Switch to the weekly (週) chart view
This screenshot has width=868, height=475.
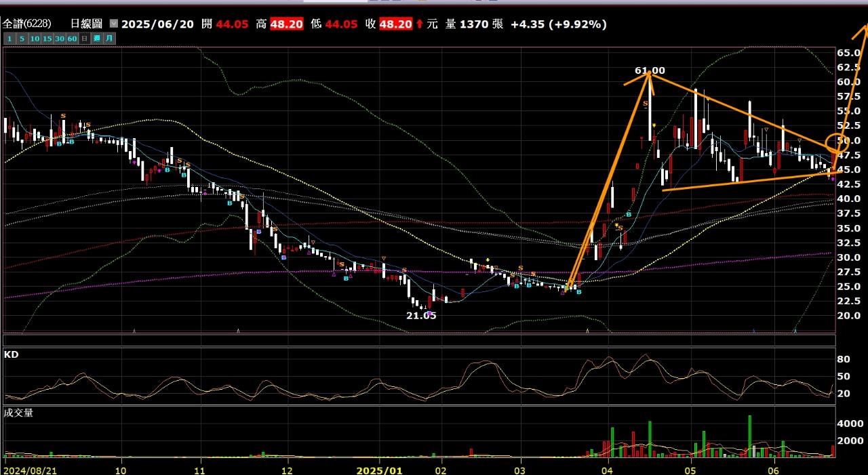pyautogui.click(x=97, y=39)
